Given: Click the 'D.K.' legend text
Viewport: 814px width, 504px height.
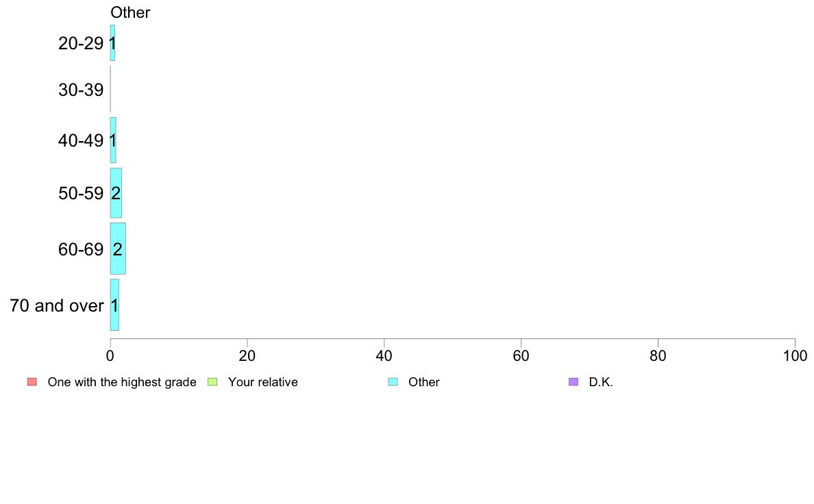Looking at the screenshot, I should [601, 382].
